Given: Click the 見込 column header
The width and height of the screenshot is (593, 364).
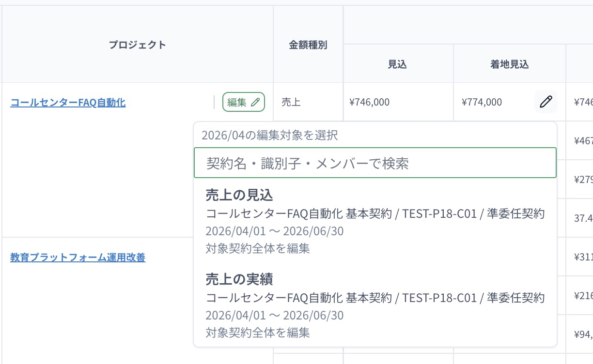Looking at the screenshot, I should [398, 64].
